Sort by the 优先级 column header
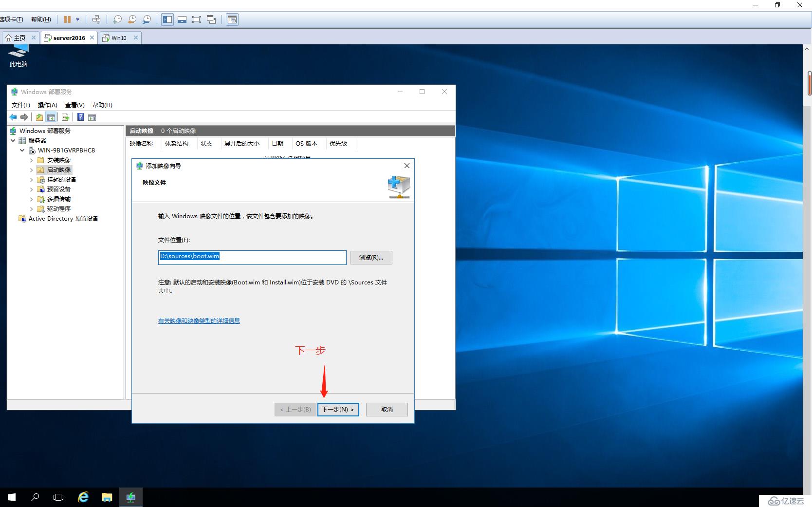The width and height of the screenshot is (812, 507). pos(340,143)
